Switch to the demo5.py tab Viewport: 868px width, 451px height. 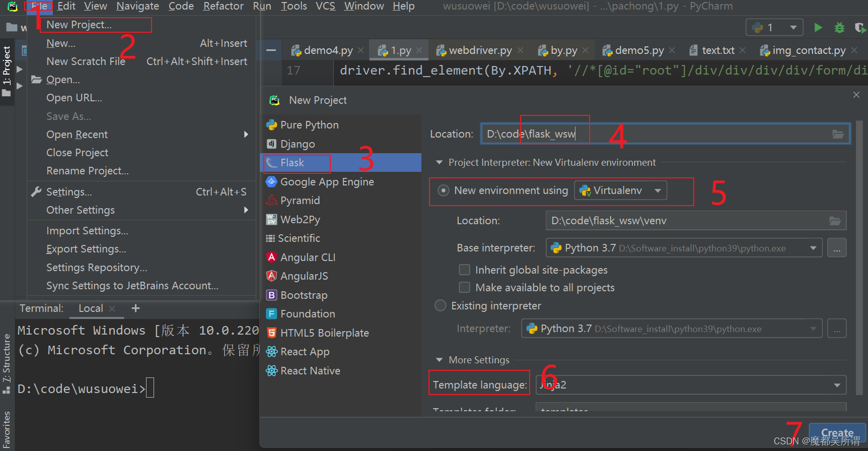coord(639,50)
